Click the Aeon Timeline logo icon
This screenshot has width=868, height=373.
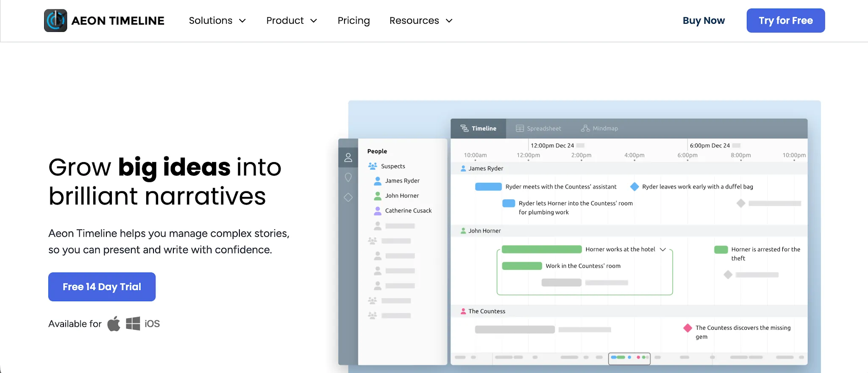tap(56, 20)
